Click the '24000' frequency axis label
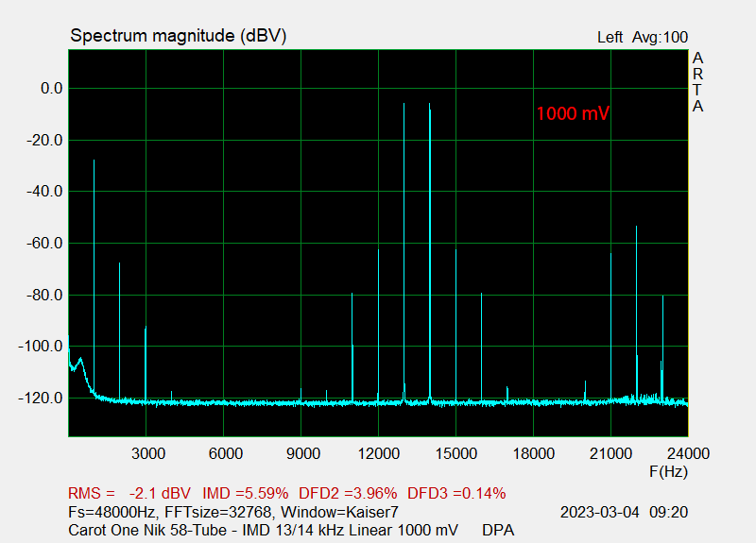The width and height of the screenshot is (756, 543). [689, 454]
